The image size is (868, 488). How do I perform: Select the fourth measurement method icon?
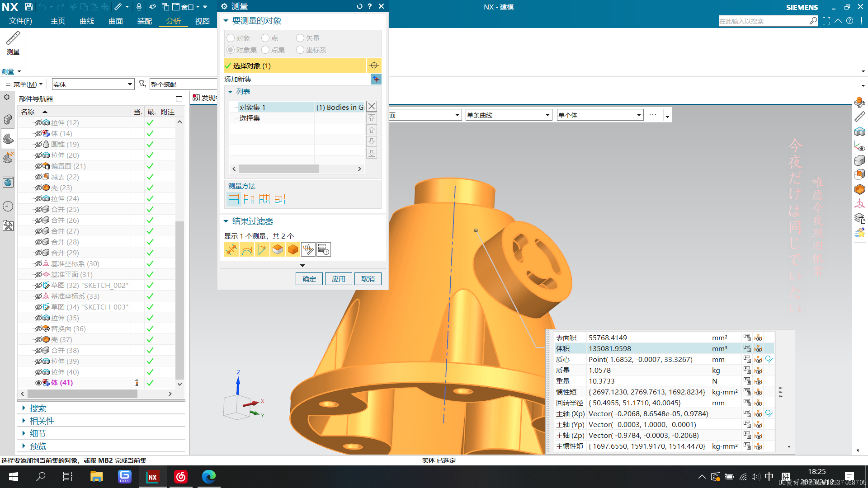(279, 199)
